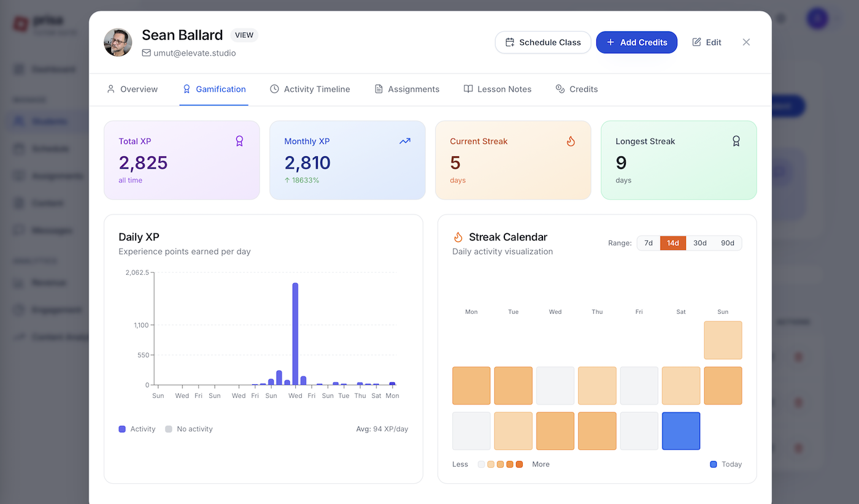Click the trending-up icon on the Monthly XP card

tap(404, 141)
